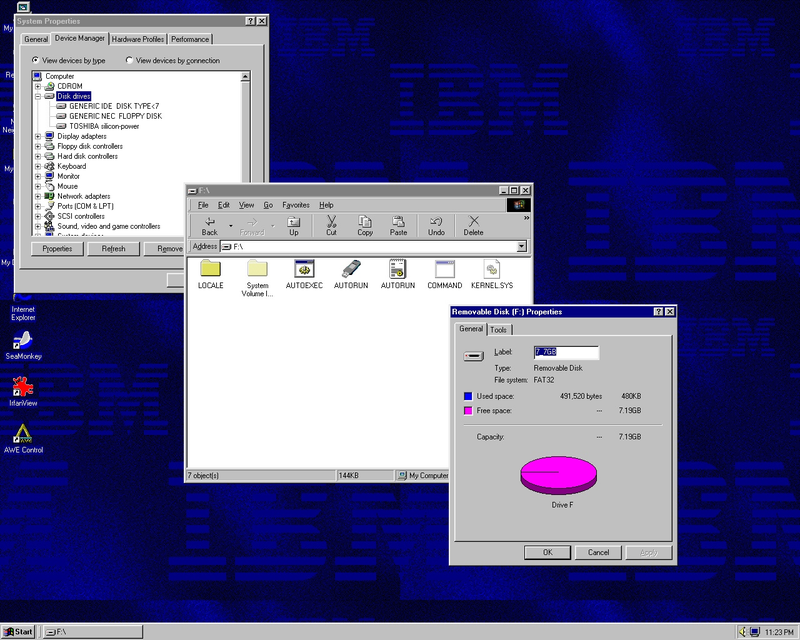
Task: Click the Windows logo throbber in the F:\ window
Action: coord(519,205)
